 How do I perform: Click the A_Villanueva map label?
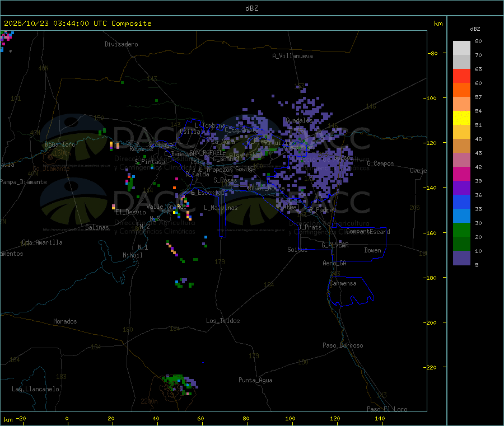pos(292,56)
